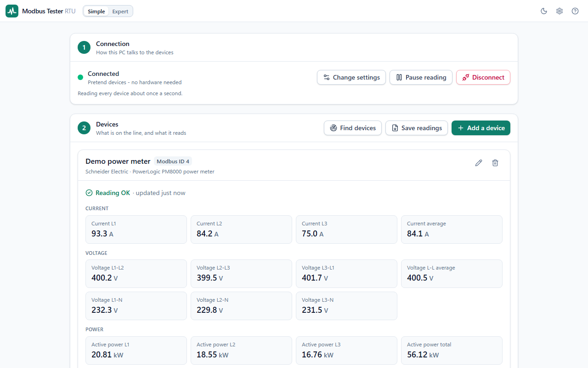
Task: Delete Demo power meter with trash icon
Action: click(x=495, y=163)
